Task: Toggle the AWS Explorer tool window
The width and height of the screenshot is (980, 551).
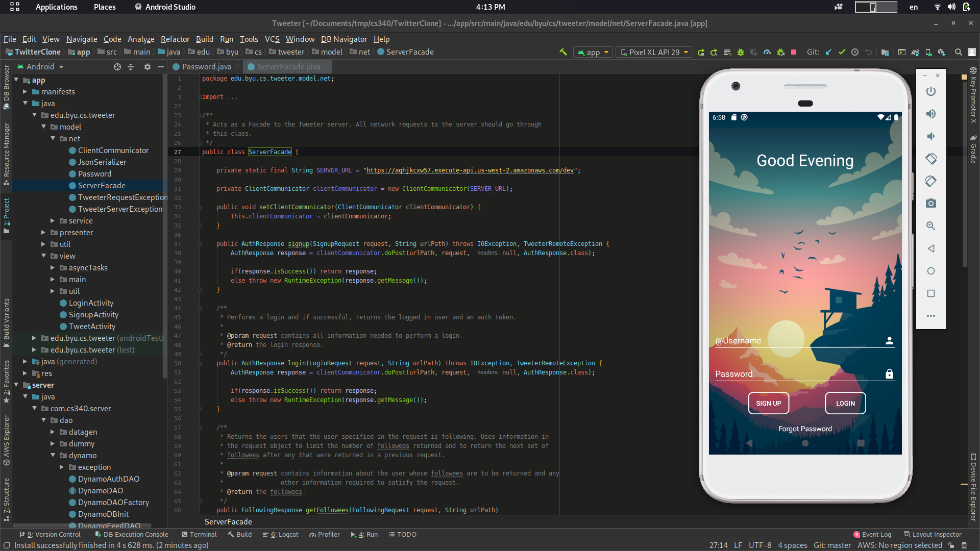Action: coord(6,441)
